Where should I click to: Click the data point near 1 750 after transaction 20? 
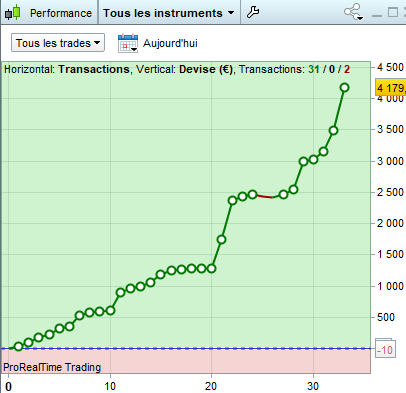click(x=221, y=239)
